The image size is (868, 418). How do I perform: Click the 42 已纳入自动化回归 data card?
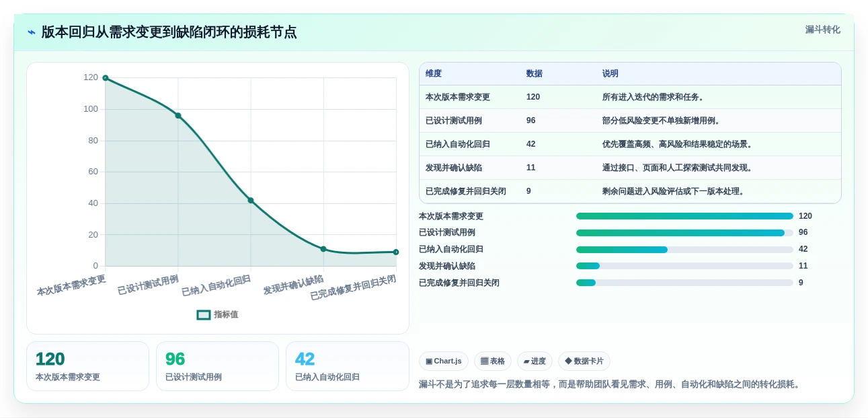pyautogui.click(x=347, y=366)
